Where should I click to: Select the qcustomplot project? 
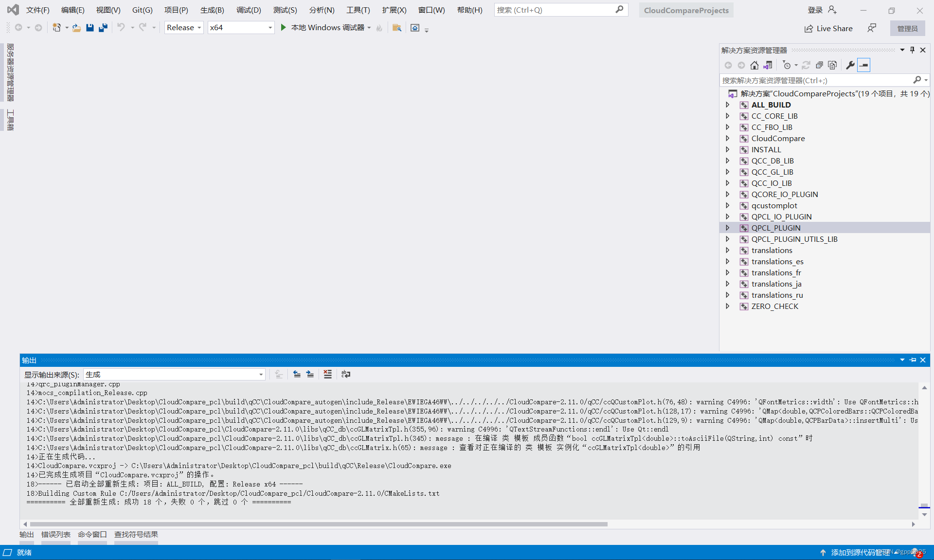(774, 205)
